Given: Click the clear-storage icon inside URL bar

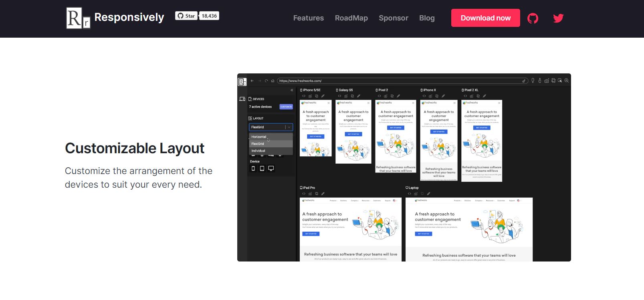Looking at the screenshot, I should [x=524, y=81].
